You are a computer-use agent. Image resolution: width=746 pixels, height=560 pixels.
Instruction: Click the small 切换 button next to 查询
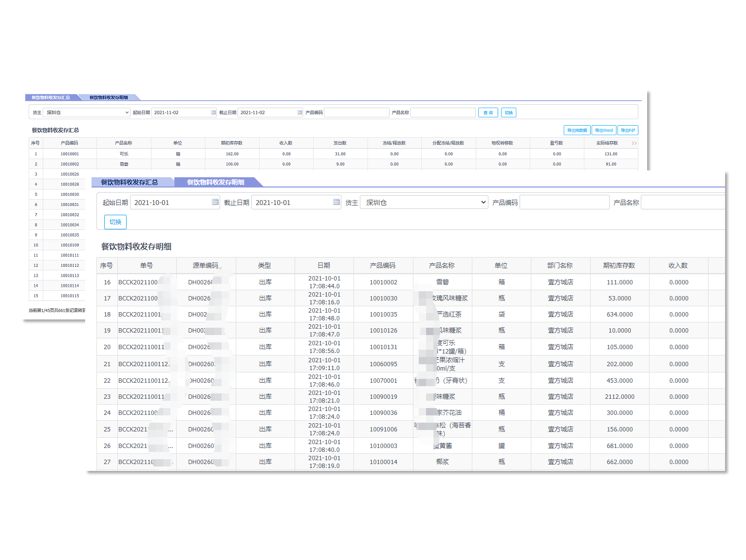tap(509, 112)
